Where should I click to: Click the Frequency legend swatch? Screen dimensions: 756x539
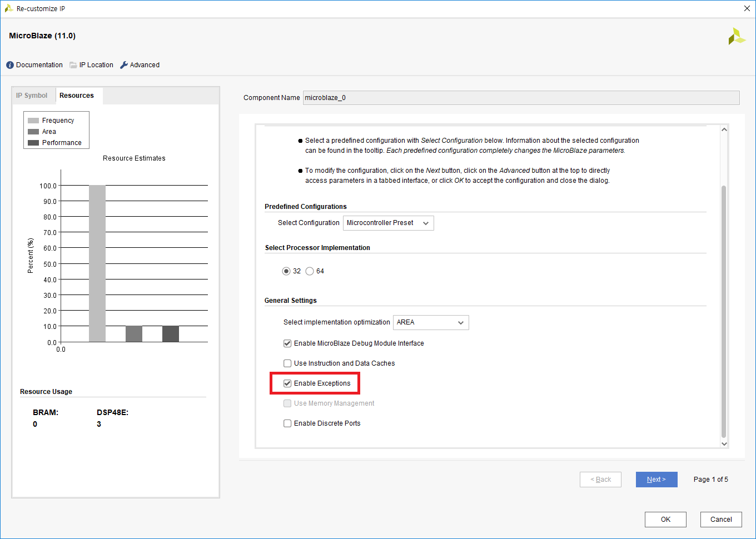coord(33,121)
